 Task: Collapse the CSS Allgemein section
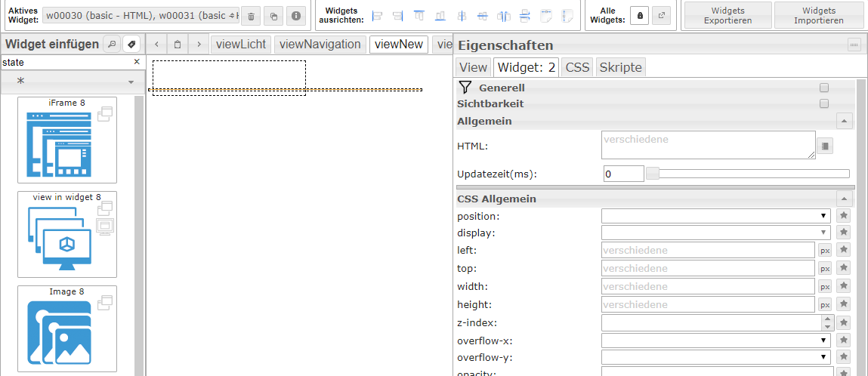point(845,199)
